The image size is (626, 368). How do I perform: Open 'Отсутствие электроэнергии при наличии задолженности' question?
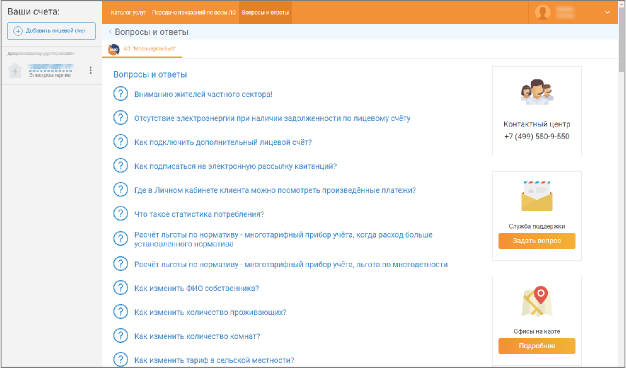272,118
